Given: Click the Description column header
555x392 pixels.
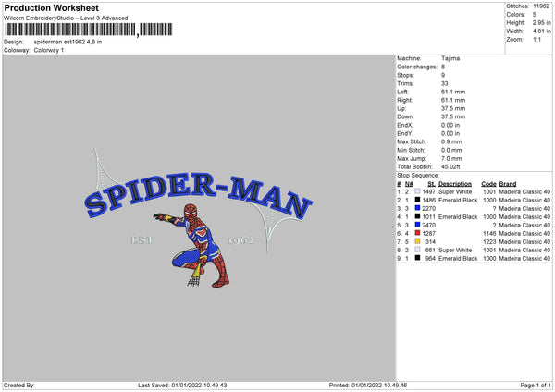Looking at the screenshot, I should coord(455,184).
